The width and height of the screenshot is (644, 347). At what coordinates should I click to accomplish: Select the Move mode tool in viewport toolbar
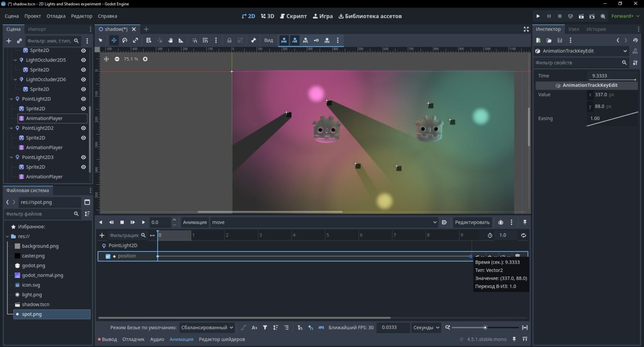click(x=114, y=40)
